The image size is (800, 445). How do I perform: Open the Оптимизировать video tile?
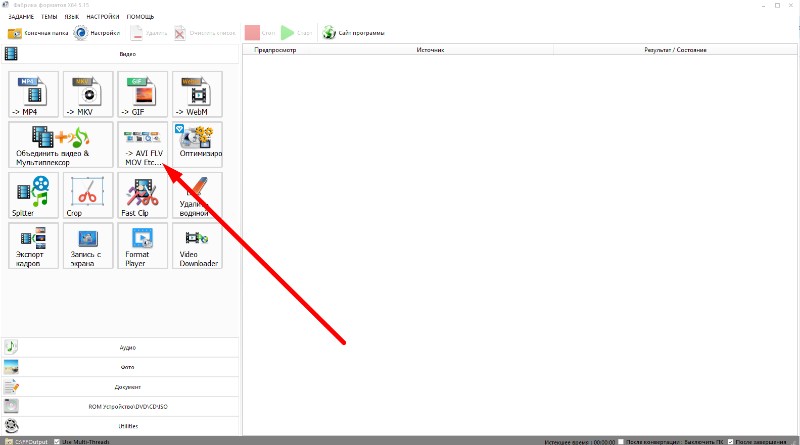(x=197, y=144)
